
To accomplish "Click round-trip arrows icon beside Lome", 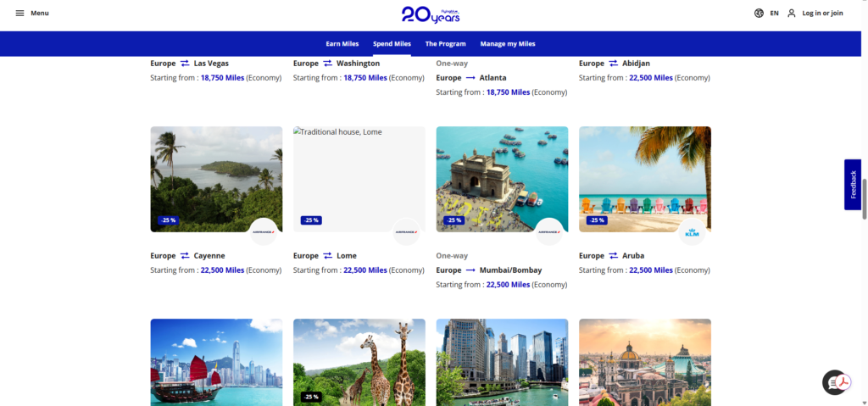I will click(x=328, y=256).
